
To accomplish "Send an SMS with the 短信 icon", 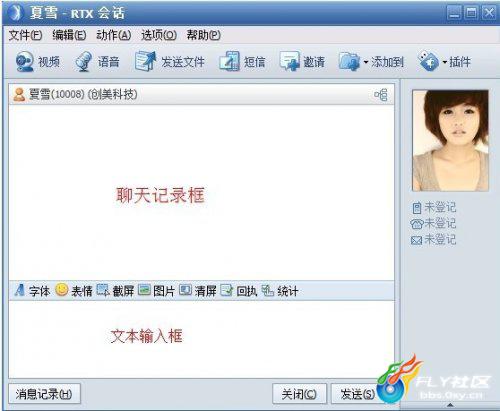I will coord(242,62).
